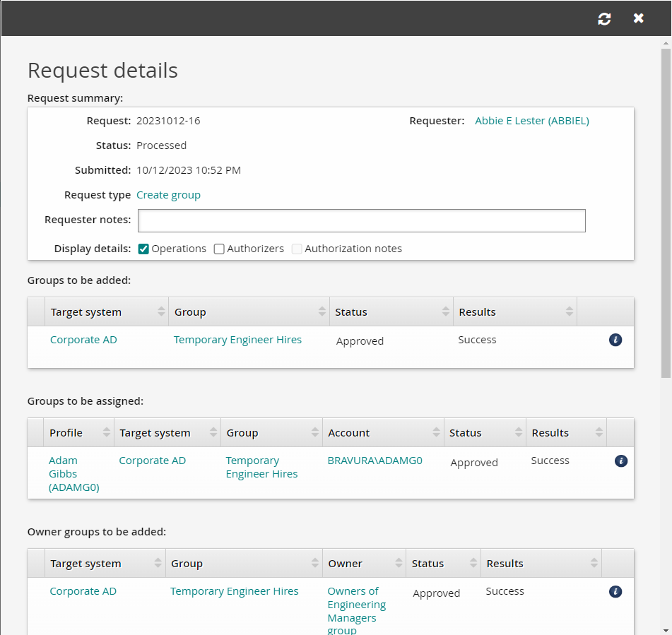Sort Owner groups table by Owner column
Image resolution: width=672 pixels, height=635 pixels.
pos(346,564)
